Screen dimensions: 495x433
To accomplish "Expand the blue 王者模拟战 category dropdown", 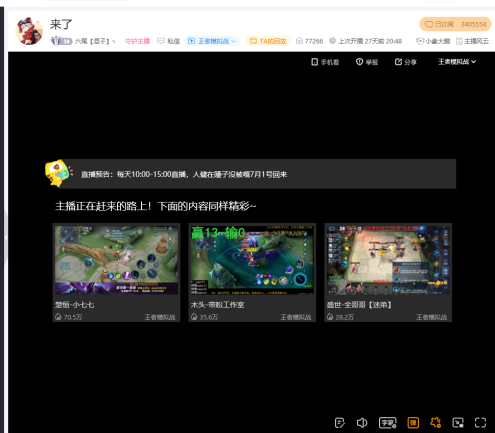I will point(212,41).
